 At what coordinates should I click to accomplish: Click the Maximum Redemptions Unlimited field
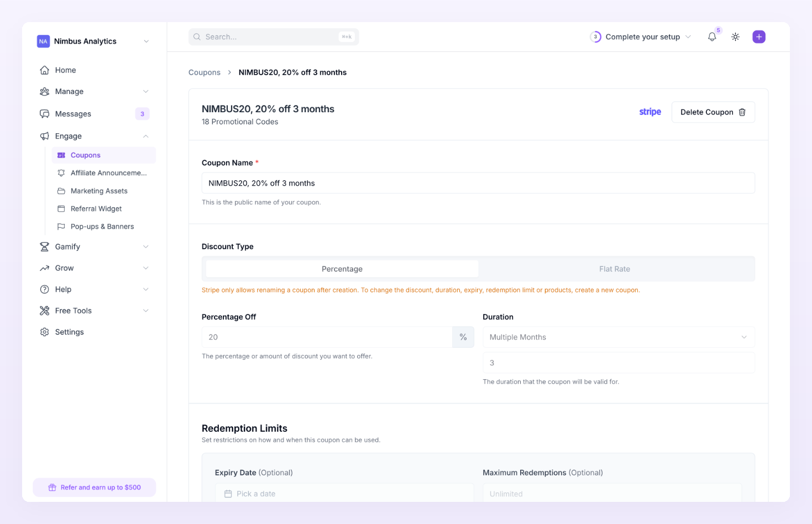point(612,493)
